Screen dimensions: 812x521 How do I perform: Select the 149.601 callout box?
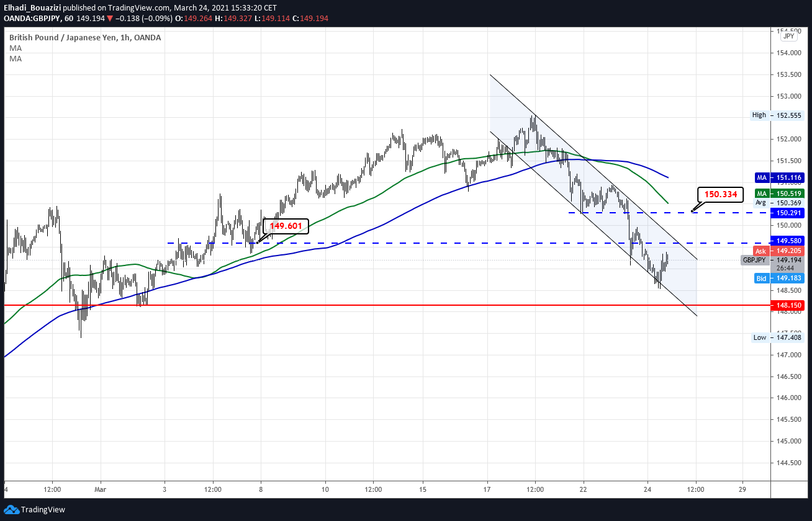286,226
